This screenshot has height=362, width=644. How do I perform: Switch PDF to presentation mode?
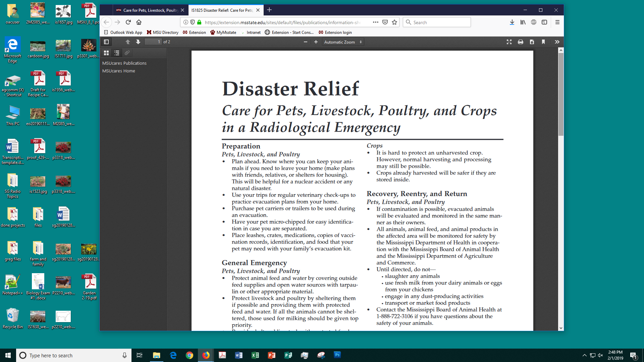coord(509,42)
